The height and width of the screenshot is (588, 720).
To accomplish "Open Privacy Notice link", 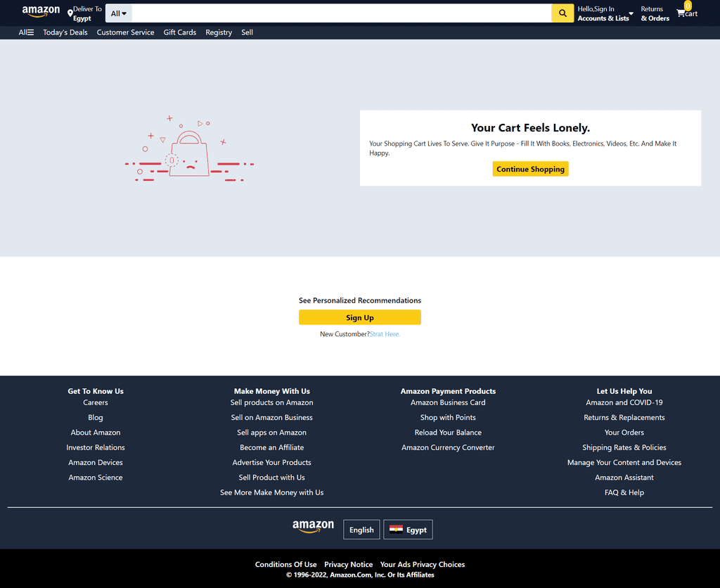I will pos(349,564).
